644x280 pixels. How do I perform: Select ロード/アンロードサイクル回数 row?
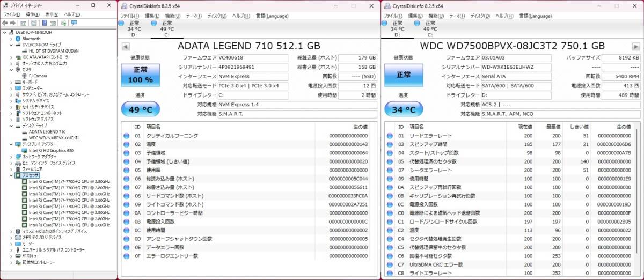[509, 222]
